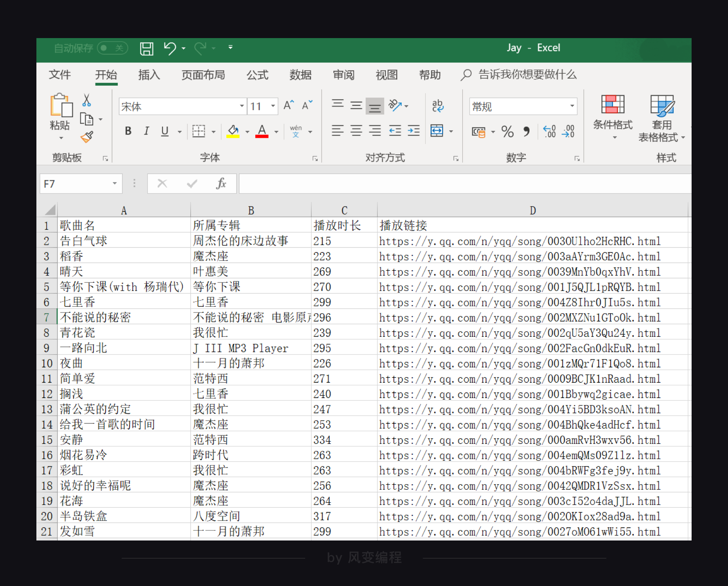This screenshot has width=728, height=586.
Task: Expand the Name Box dropdown arrow
Action: point(115,184)
